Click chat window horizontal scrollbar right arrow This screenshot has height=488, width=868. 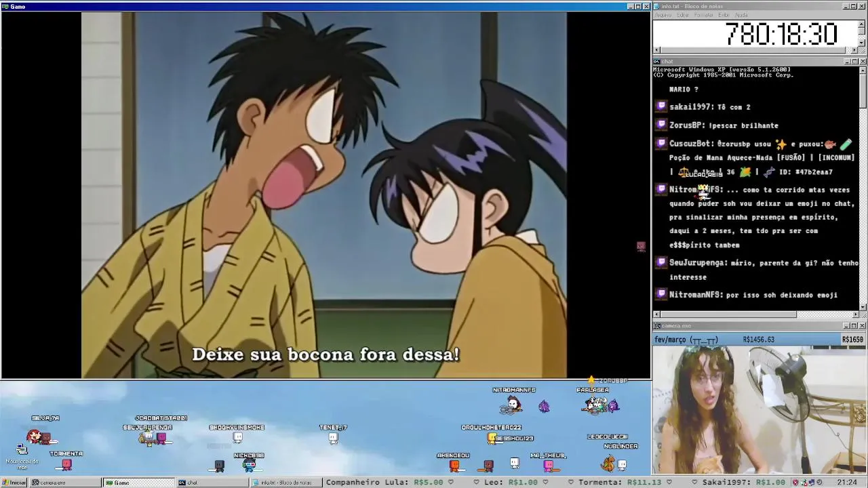[855, 314]
